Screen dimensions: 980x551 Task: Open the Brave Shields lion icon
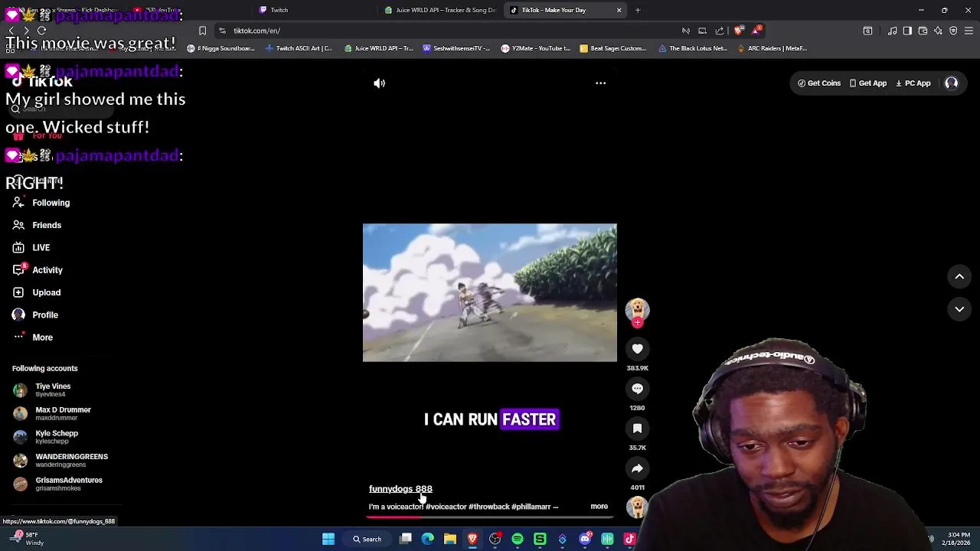[x=738, y=31]
